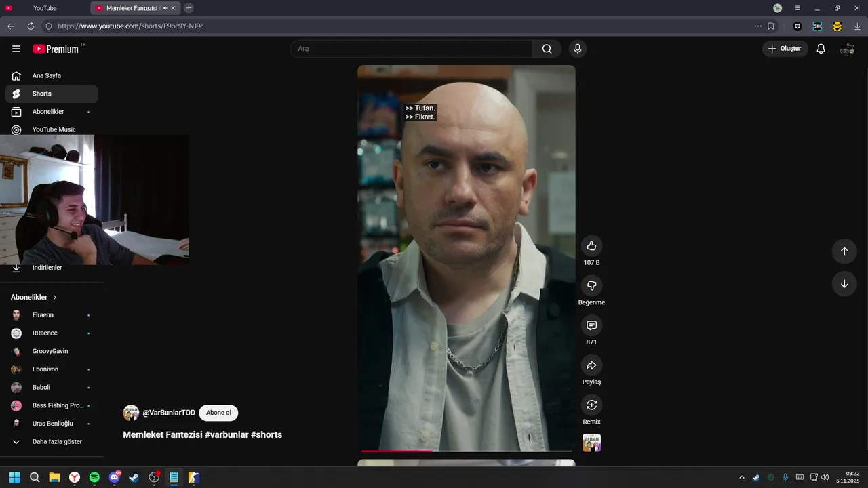This screenshot has width=868, height=488.
Task: Open the sound source thumbnail below Remix
Action: [x=591, y=443]
